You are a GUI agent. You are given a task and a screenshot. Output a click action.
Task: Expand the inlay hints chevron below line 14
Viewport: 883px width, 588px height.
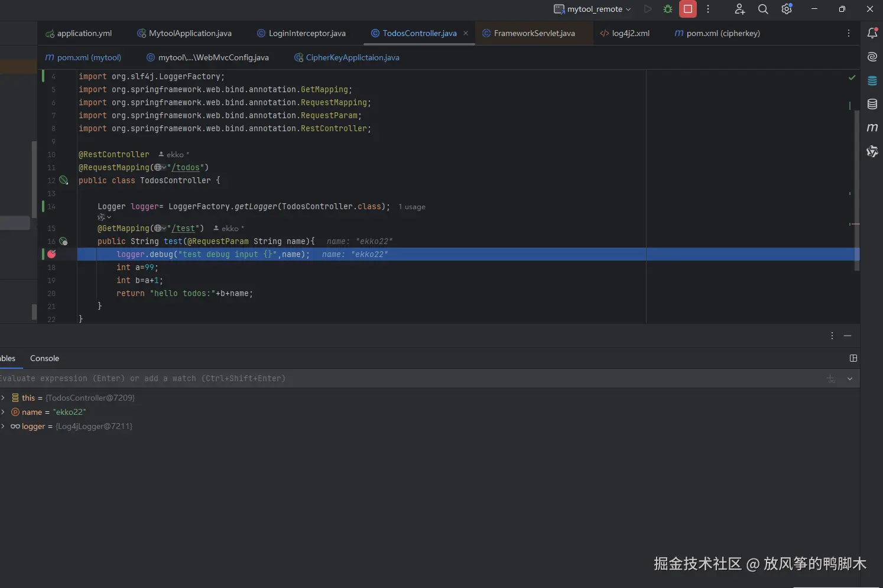pyautogui.click(x=105, y=217)
